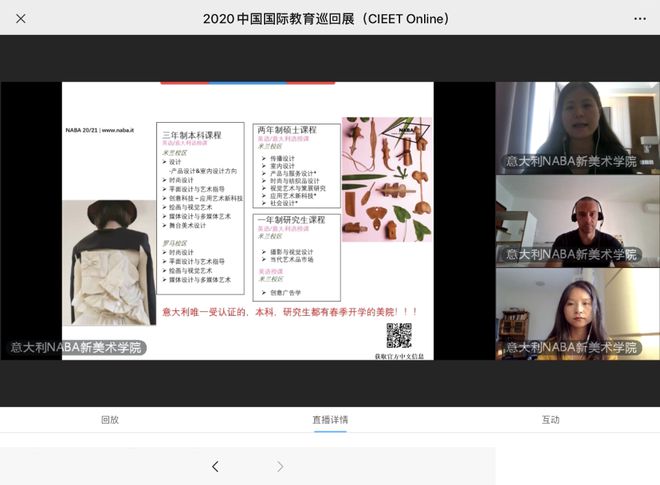Screen dimensions: 660x485
Task: Click NABA 20/21 www.naba.it text
Action: [100, 130]
